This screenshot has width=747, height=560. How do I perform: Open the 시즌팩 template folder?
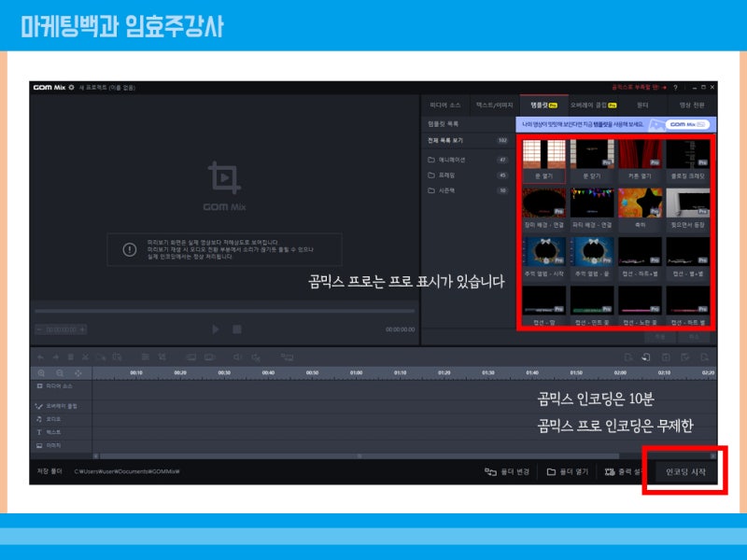pos(468,190)
